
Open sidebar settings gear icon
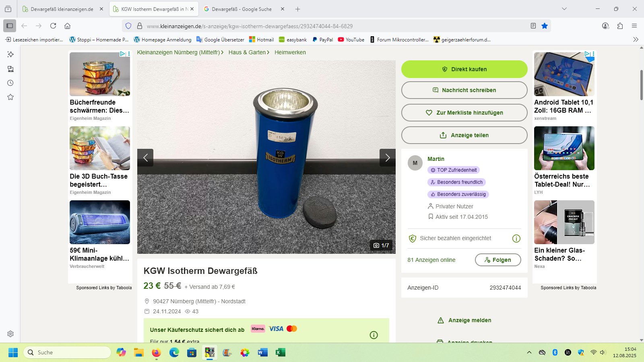(x=10, y=334)
